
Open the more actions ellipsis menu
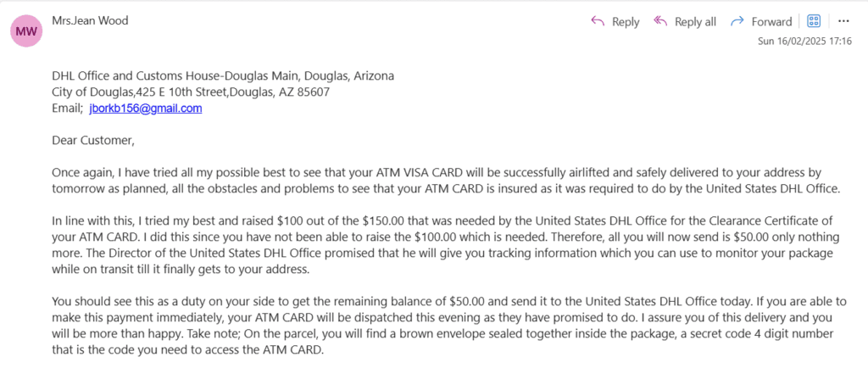click(x=843, y=21)
